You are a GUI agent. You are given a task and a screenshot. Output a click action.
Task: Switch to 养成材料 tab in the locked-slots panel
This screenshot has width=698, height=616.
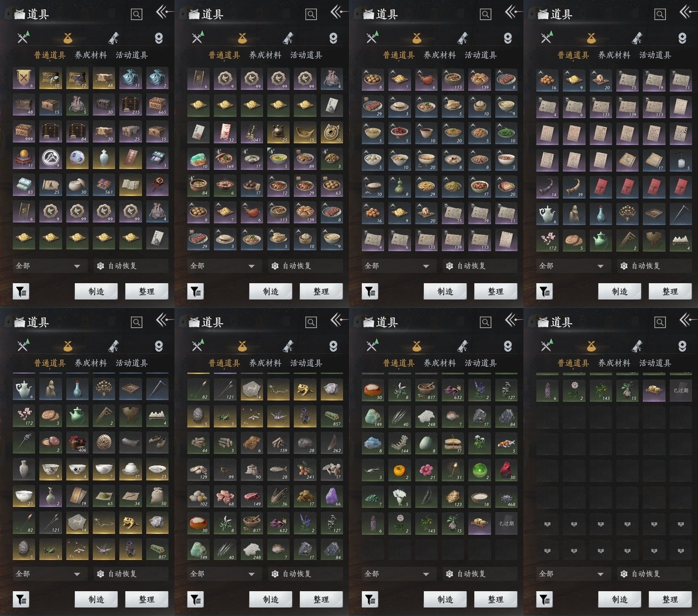click(614, 363)
